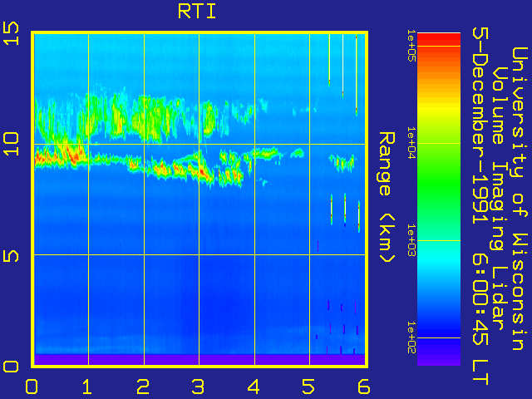Click the x-axis label 6
Viewport: 532px width, 399px height.
pos(364,387)
